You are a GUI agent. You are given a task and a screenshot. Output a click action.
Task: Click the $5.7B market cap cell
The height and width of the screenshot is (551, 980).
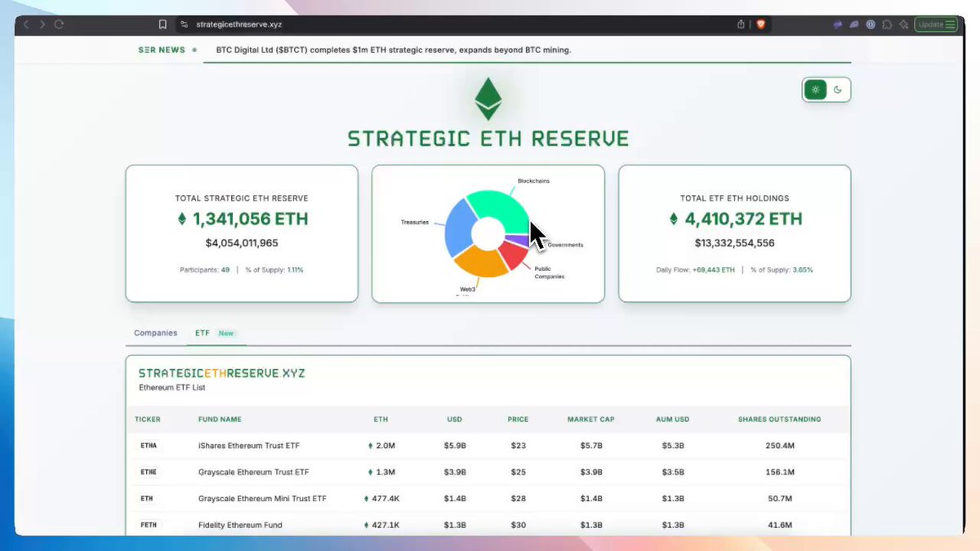(x=591, y=446)
